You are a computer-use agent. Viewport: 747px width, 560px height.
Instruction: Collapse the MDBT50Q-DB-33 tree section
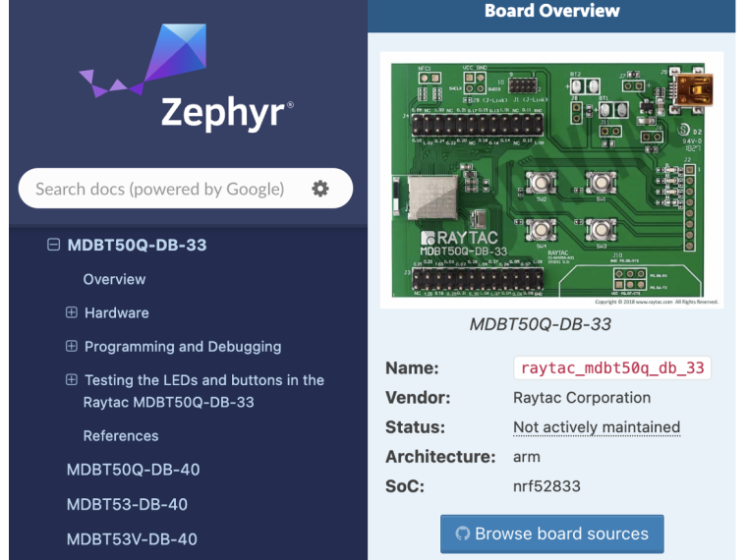53,246
